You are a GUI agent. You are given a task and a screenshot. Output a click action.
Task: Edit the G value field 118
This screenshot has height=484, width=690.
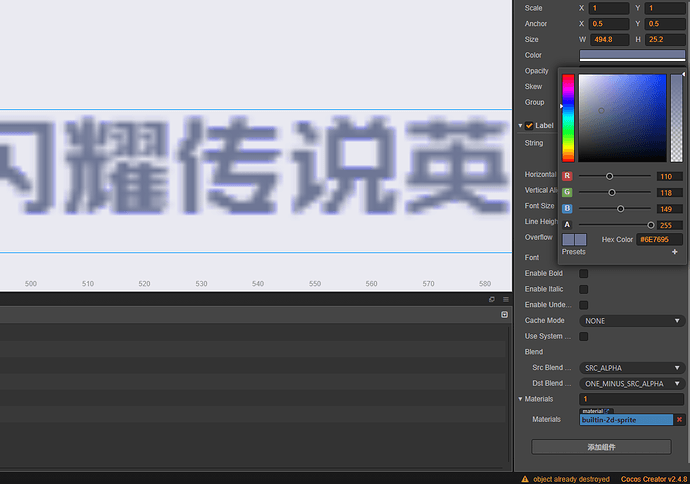coord(669,193)
